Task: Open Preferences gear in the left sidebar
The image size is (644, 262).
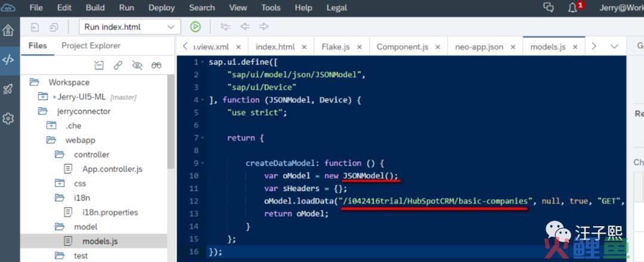Action: [x=8, y=119]
